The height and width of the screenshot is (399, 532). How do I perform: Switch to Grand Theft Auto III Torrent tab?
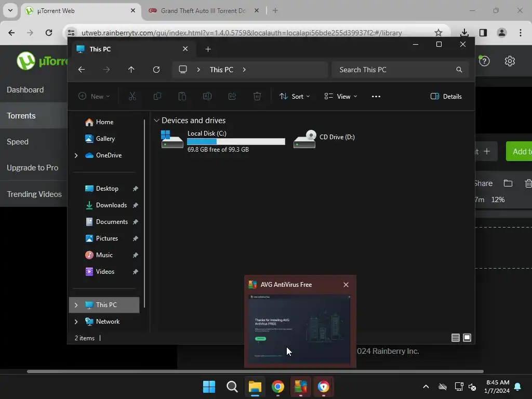[204, 10]
